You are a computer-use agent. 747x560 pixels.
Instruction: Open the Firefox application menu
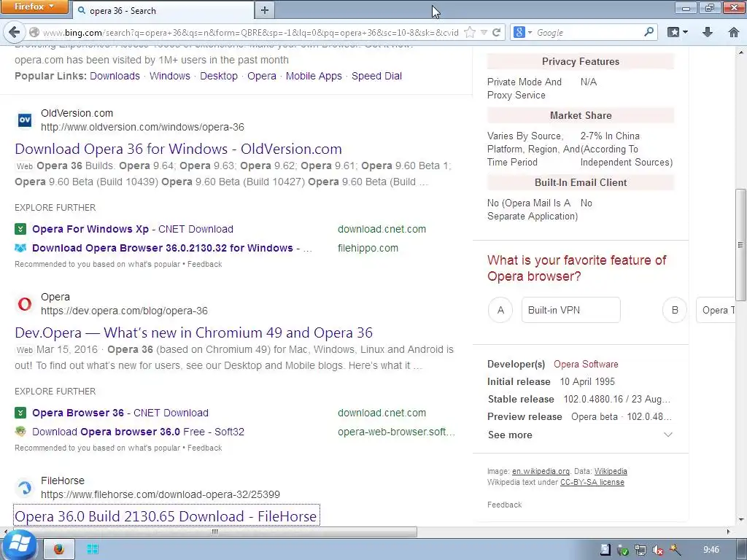tap(34, 7)
